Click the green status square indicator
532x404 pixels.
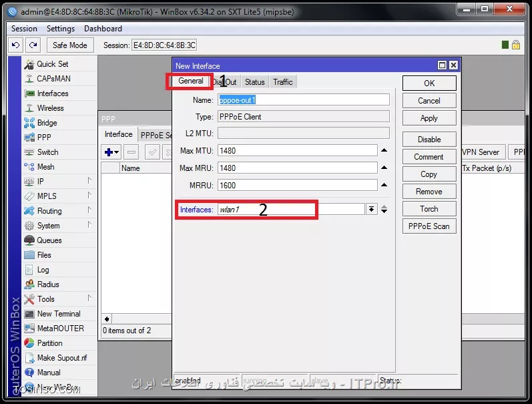(x=505, y=45)
